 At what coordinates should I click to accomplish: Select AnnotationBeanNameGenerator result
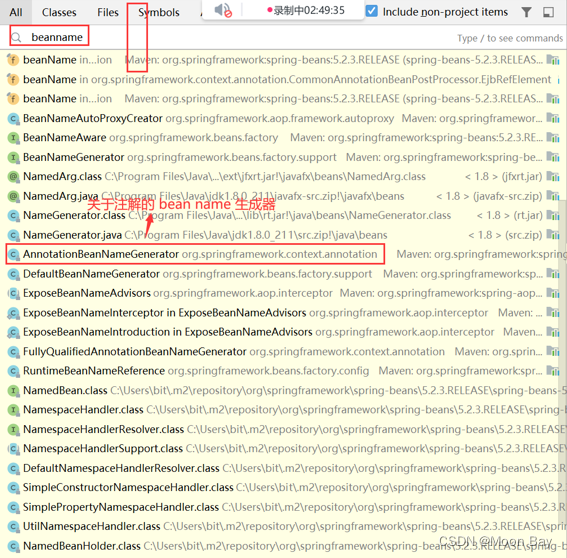pyautogui.click(x=284, y=254)
